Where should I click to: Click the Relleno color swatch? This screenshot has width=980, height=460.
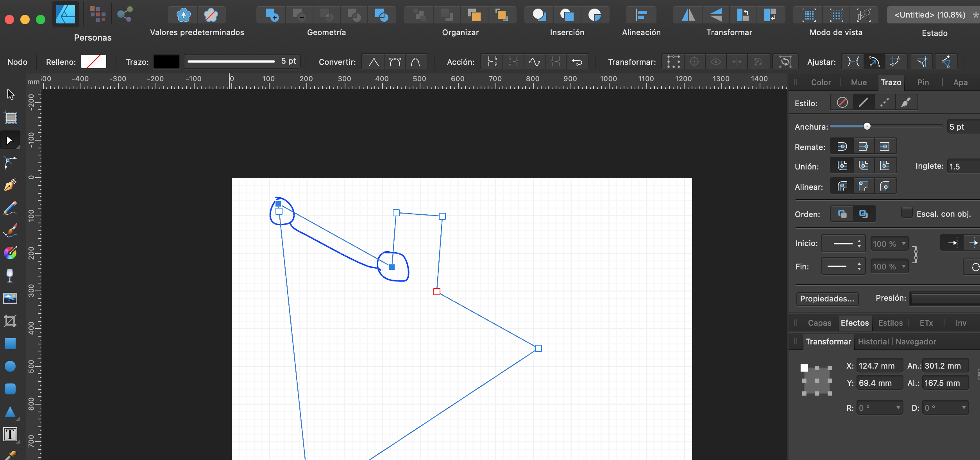[93, 61]
